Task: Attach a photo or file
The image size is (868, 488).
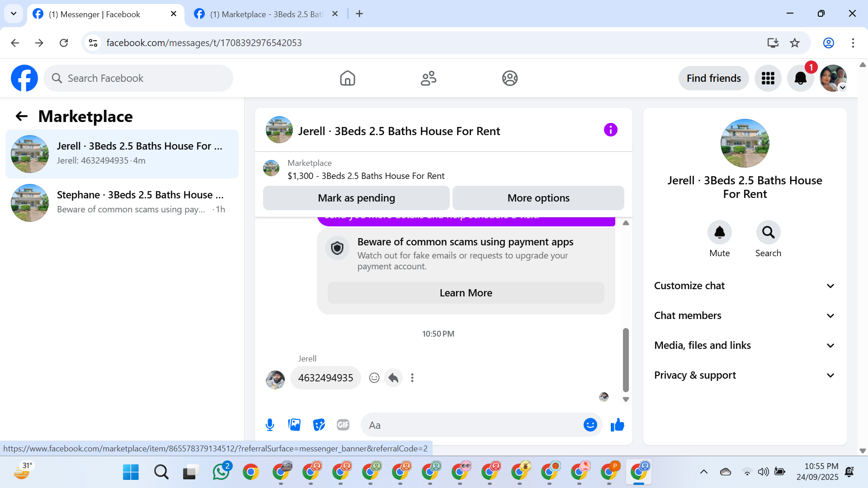Action: click(294, 425)
